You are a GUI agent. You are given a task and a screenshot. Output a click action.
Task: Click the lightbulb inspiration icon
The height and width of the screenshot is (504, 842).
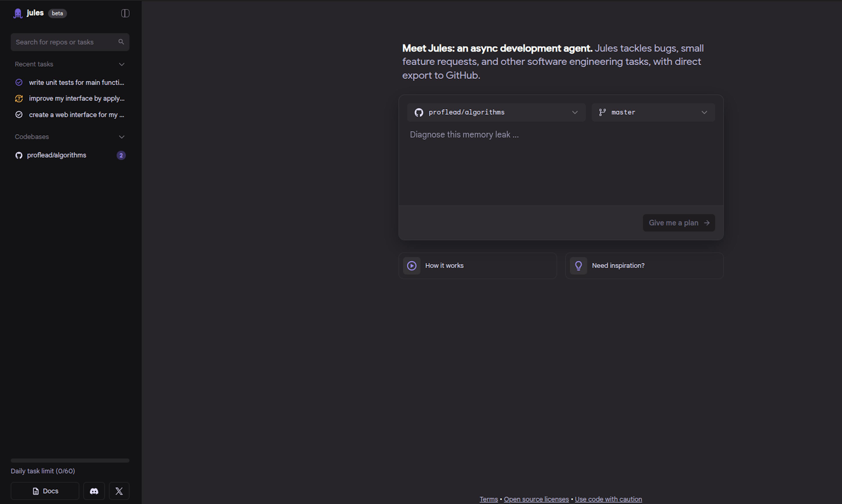[578, 266]
